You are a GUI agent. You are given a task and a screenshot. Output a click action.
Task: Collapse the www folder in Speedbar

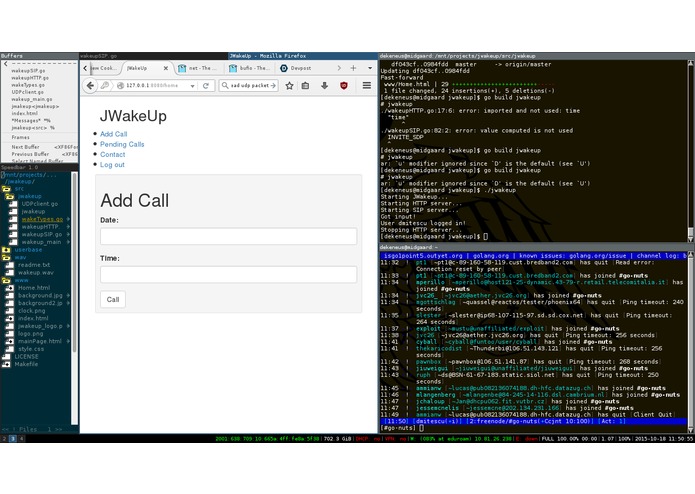point(6,280)
